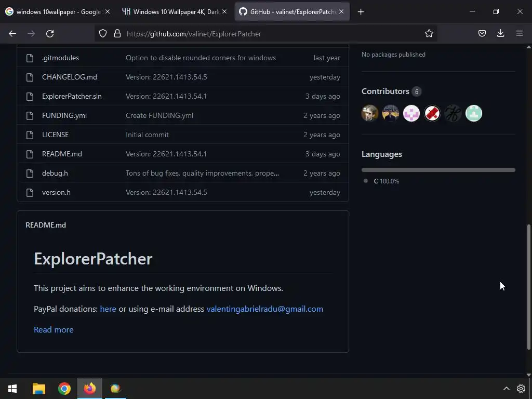View site security padlock info
This screenshot has width=532, height=399.
coord(117,33)
